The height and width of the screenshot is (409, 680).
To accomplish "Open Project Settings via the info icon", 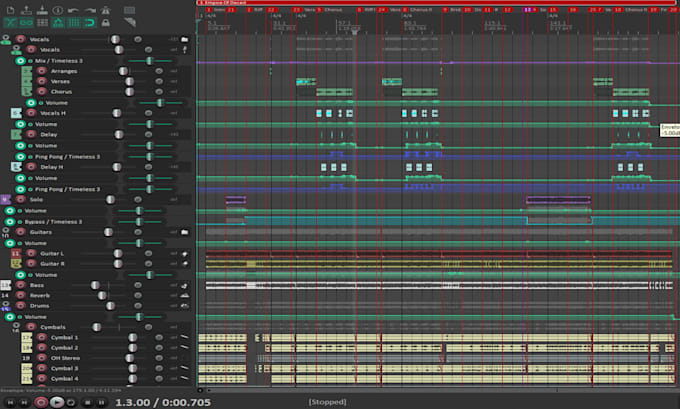I will click(58, 10).
